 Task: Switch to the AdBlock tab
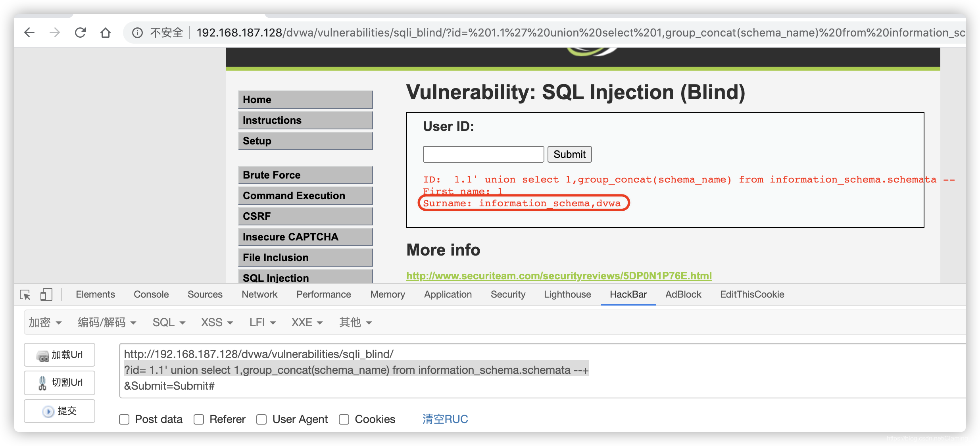click(x=683, y=294)
